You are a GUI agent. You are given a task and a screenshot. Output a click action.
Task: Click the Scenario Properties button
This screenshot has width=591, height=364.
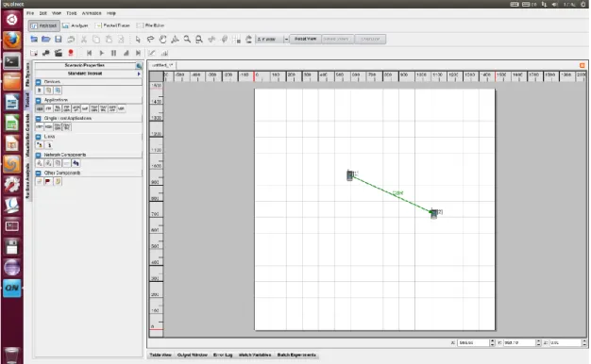click(x=85, y=65)
